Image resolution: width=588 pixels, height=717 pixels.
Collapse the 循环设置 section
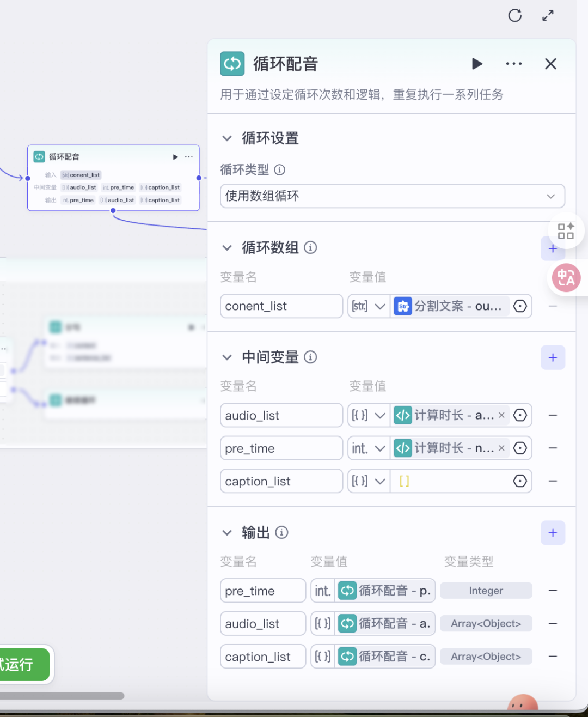pyautogui.click(x=227, y=138)
